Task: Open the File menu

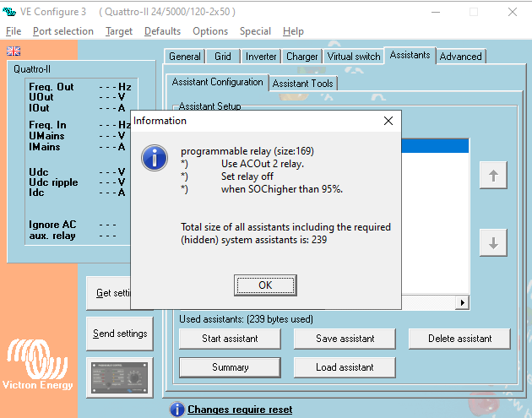Action: click(14, 31)
